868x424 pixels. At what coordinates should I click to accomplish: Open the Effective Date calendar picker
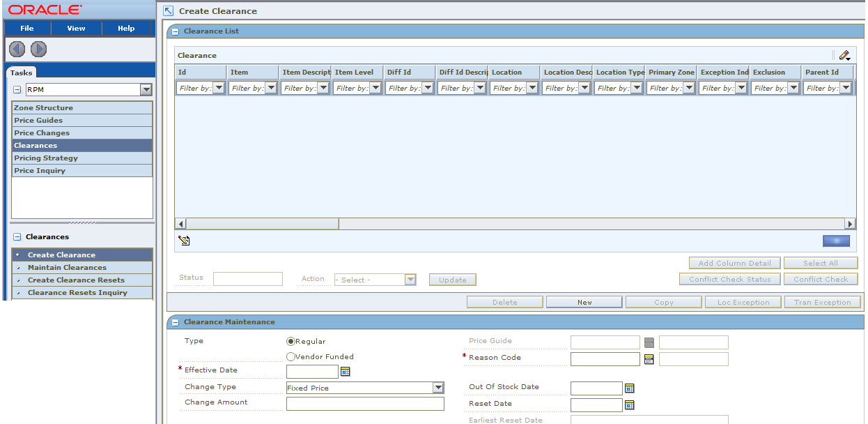pyautogui.click(x=346, y=371)
